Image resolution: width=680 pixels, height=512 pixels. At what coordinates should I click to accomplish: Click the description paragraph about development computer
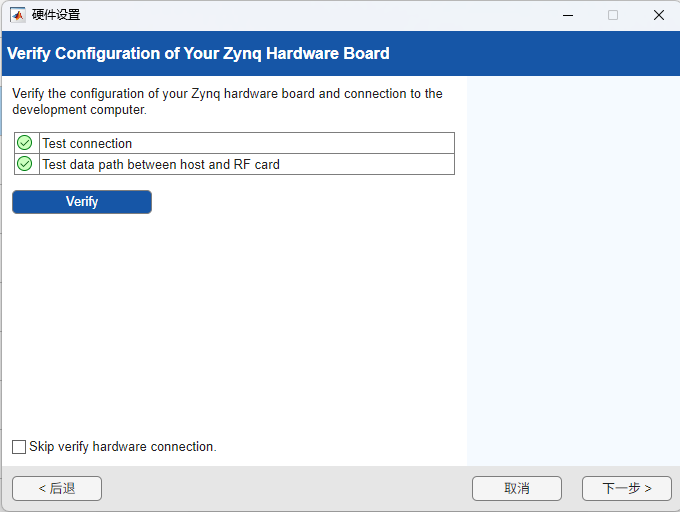(227, 101)
